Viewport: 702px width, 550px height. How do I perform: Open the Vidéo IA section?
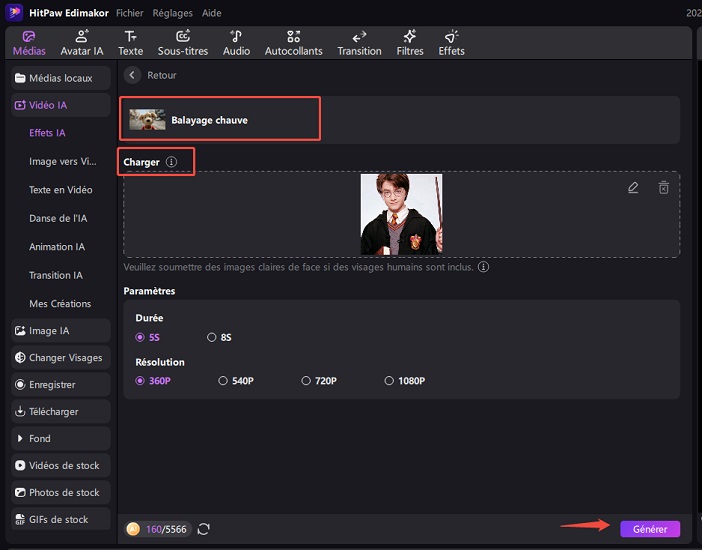point(61,105)
